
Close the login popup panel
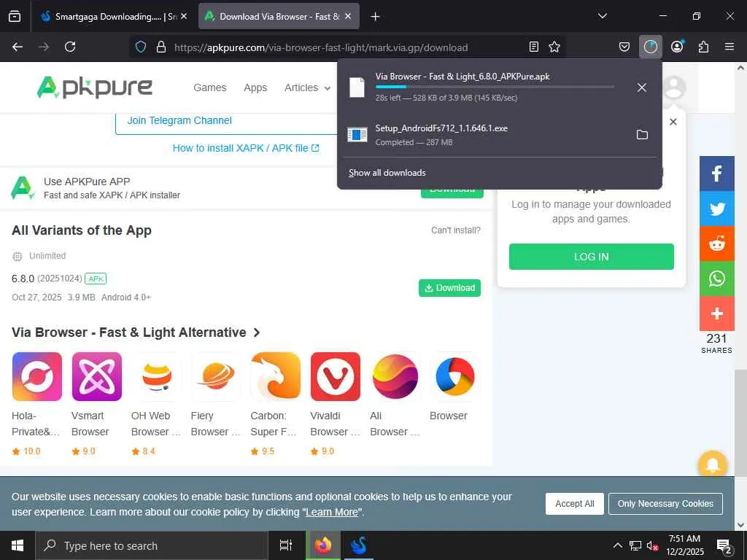(x=673, y=122)
